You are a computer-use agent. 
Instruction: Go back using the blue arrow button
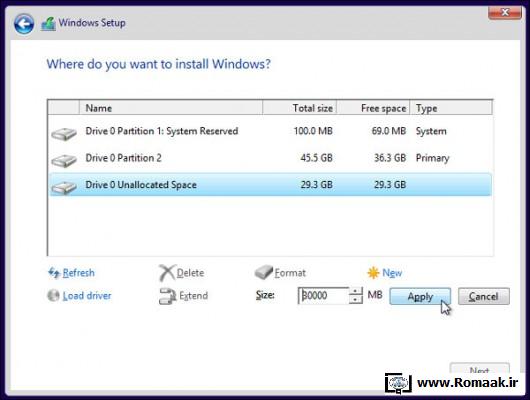pos(24,24)
